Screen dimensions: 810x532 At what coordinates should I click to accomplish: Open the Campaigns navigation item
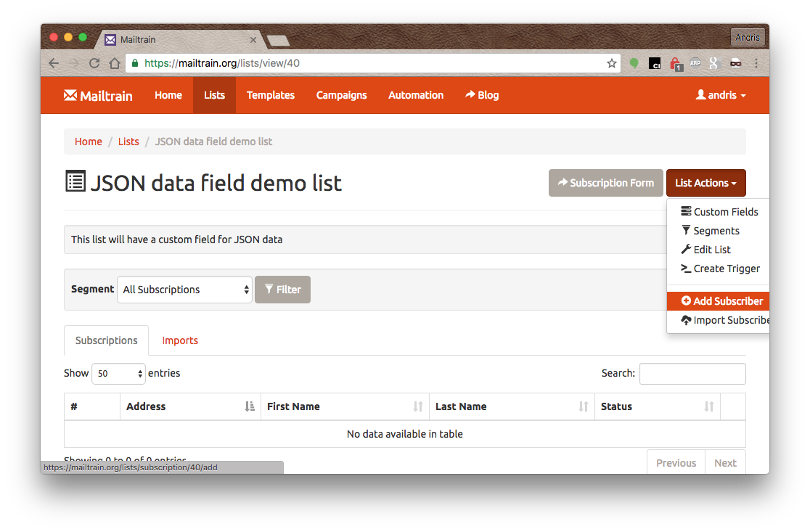coord(341,95)
